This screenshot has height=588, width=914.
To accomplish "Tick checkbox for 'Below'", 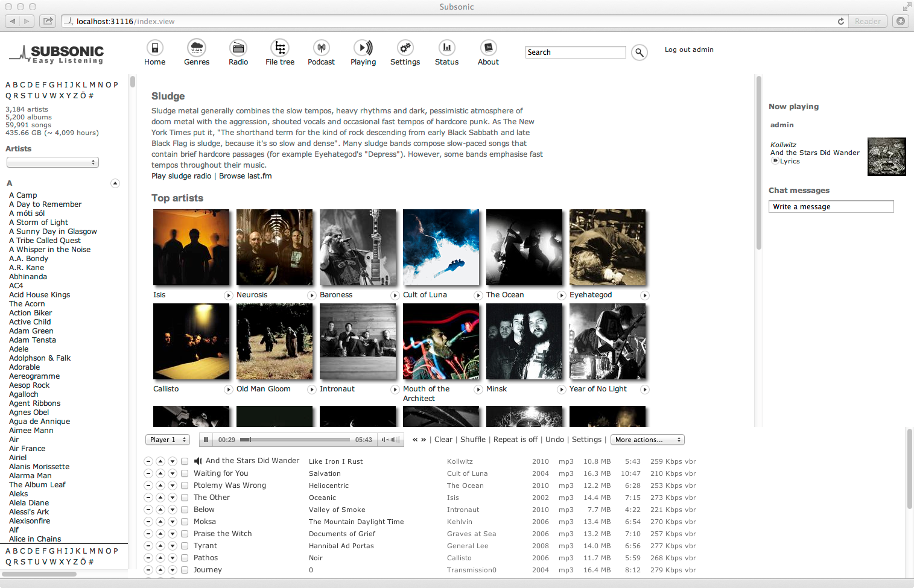I will 185,510.
